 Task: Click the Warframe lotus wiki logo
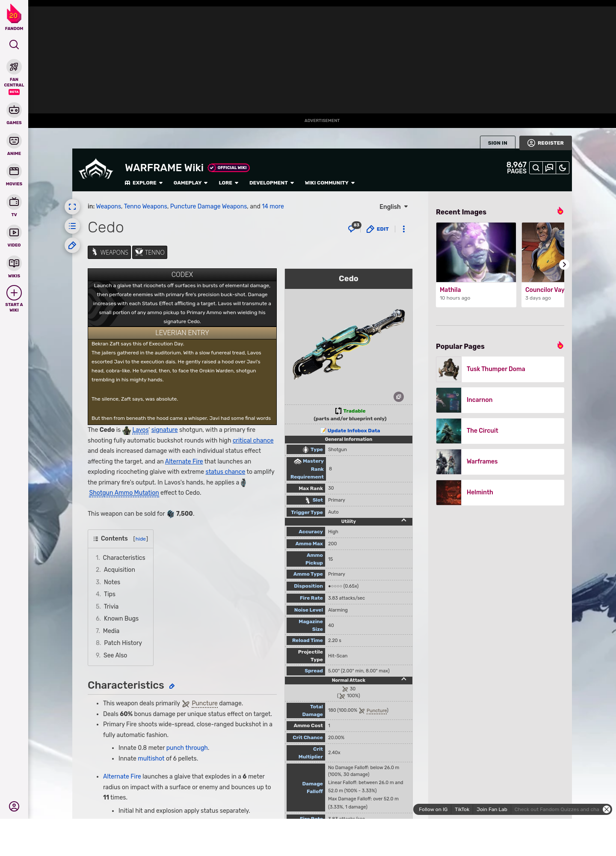pos(96,169)
